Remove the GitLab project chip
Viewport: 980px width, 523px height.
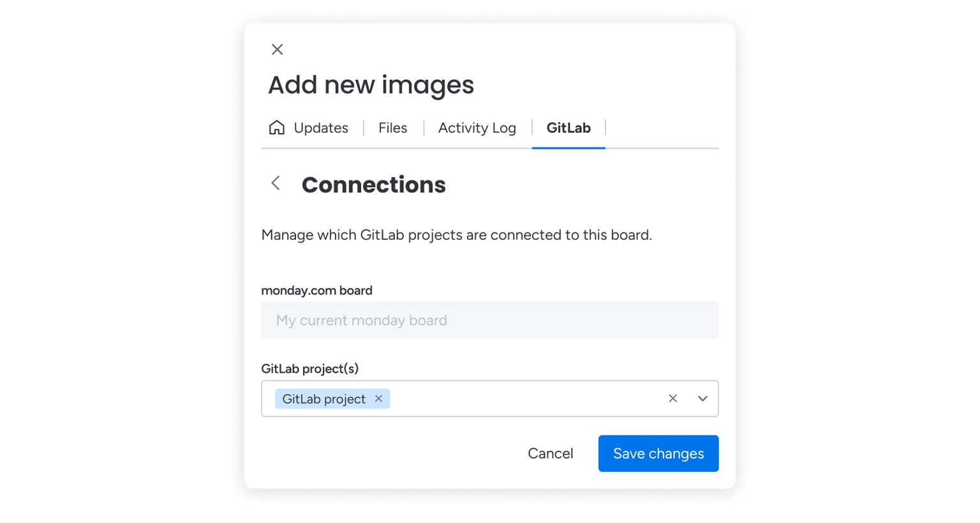click(378, 398)
